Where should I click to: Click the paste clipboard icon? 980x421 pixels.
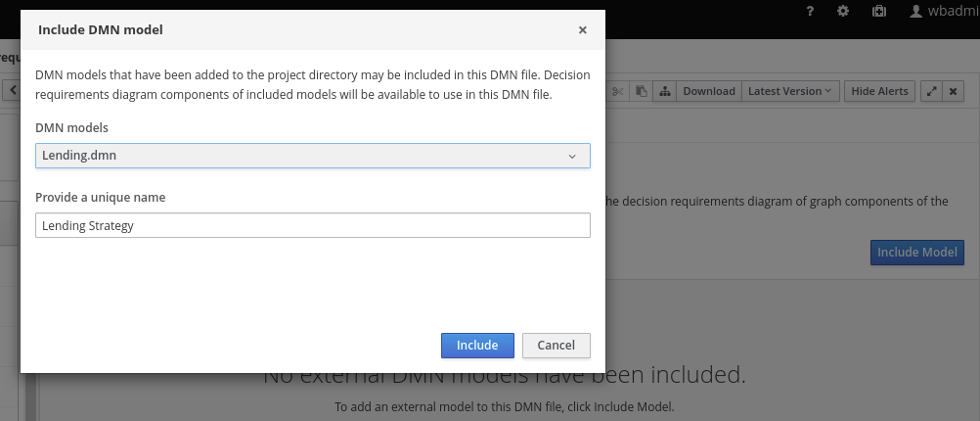point(642,91)
